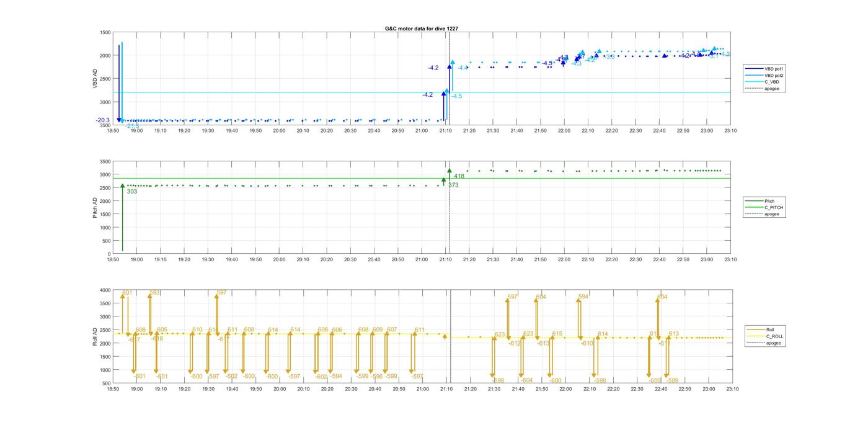The height and width of the screenshot is (430, 868).
Task: Click the '613' roll data label
Action: (674, 334)
